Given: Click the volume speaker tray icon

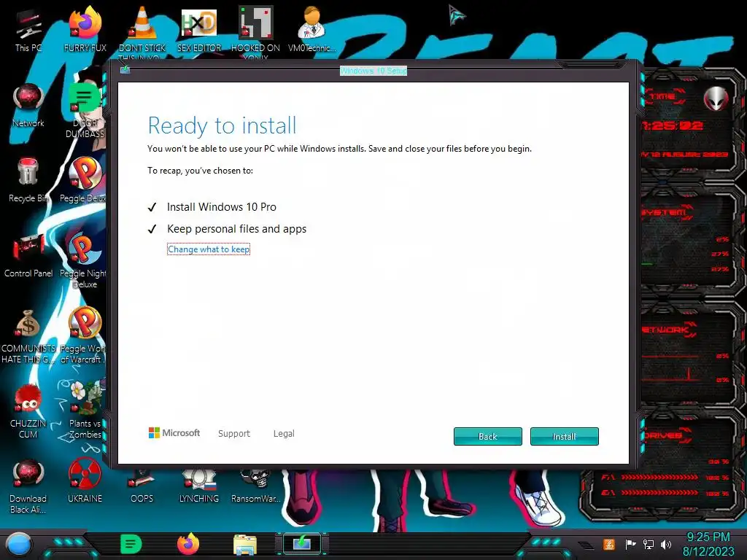Looking at the screenshot, I should 666,544.
